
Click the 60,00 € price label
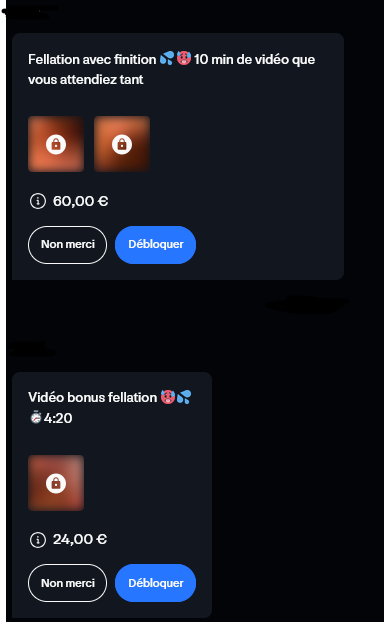click(x=81, y=202)
